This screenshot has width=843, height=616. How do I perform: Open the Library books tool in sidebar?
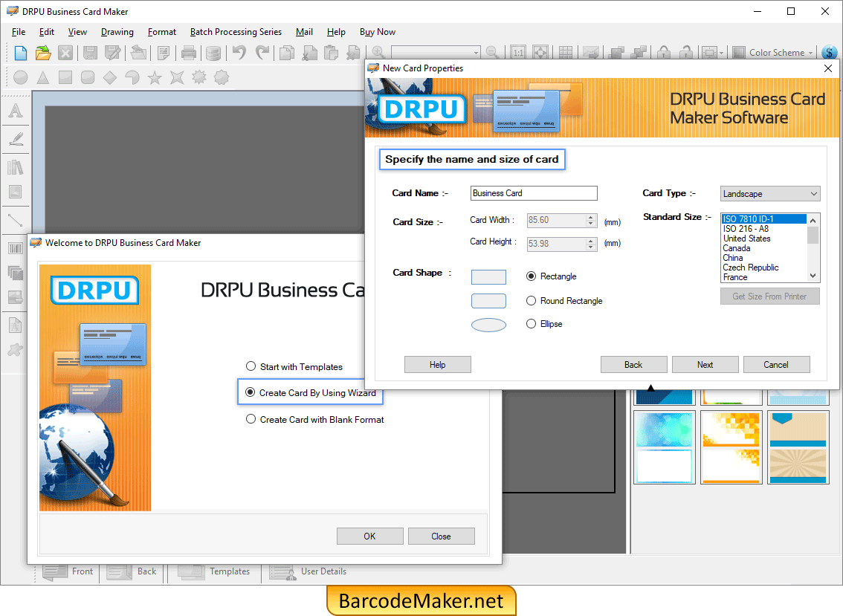tap(16, 167)
